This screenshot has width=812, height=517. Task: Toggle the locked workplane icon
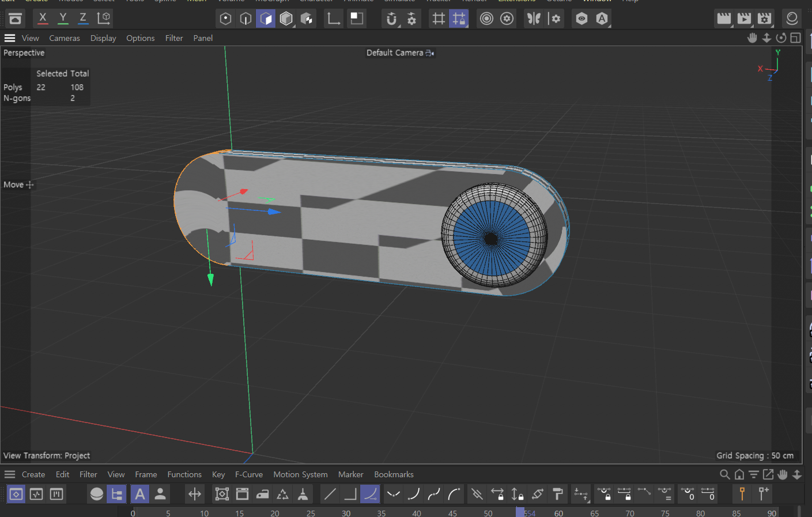(459, 18)
